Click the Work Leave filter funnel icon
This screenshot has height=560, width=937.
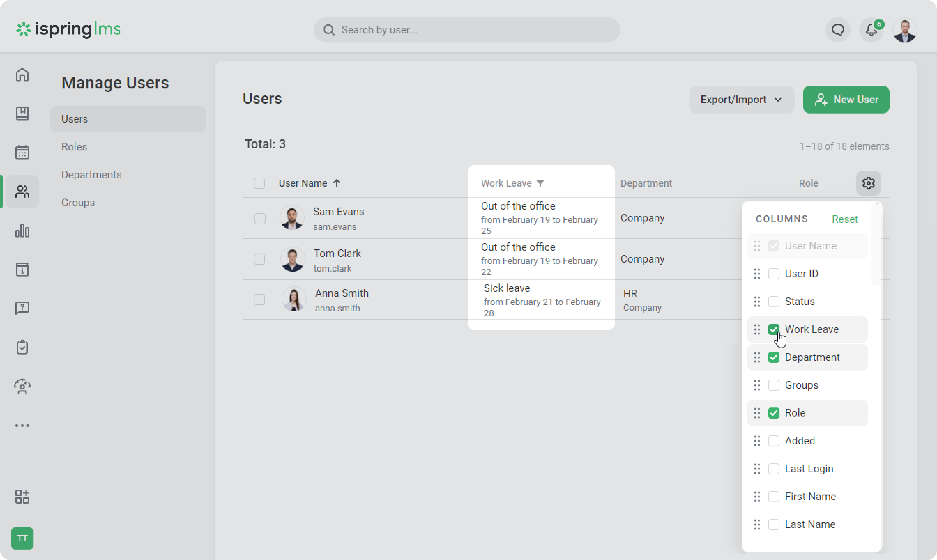point(540,183)
